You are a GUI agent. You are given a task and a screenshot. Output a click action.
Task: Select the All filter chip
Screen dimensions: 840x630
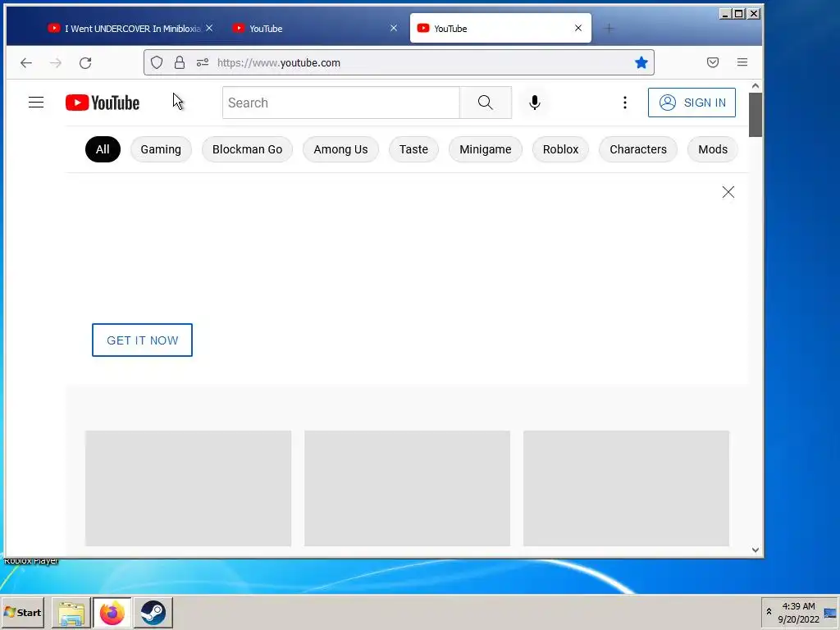pyautogui.click(x=103, y=149)
